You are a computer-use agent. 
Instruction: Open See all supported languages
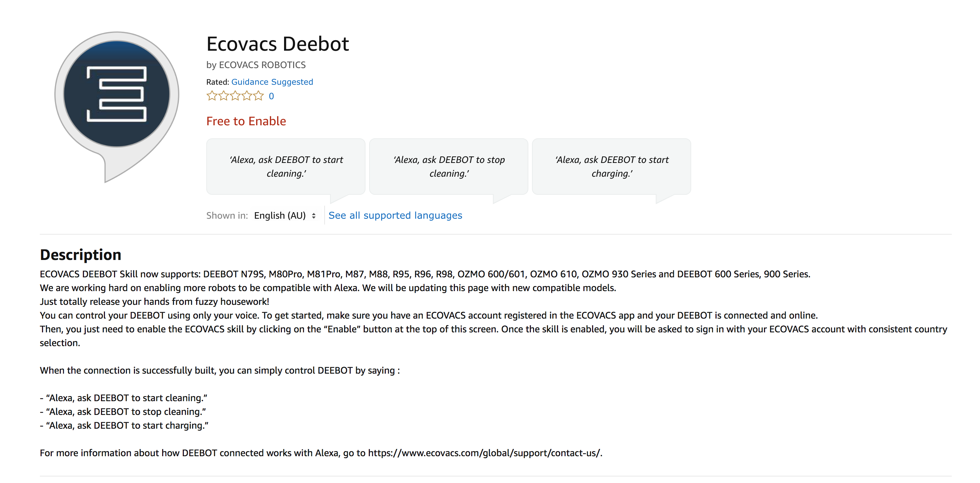pos(395,215)
